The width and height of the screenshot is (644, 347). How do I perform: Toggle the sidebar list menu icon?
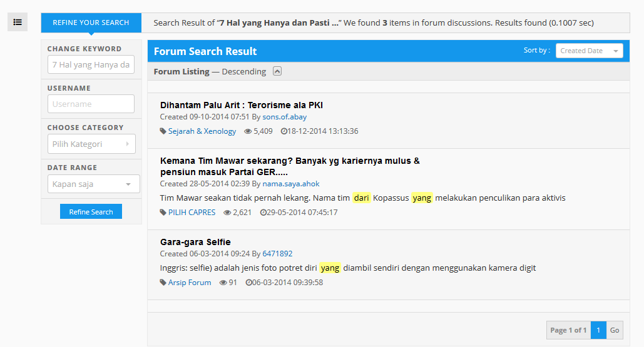pos(18,22)
